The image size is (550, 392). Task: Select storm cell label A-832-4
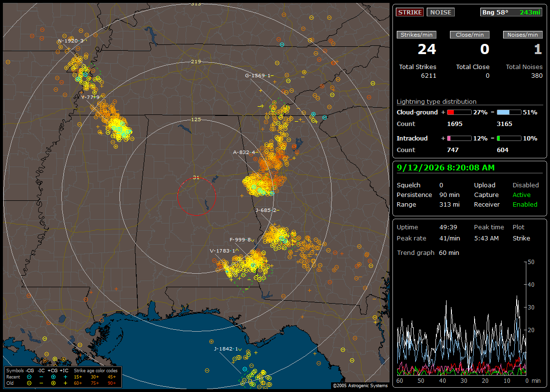[x=245, y=152]
